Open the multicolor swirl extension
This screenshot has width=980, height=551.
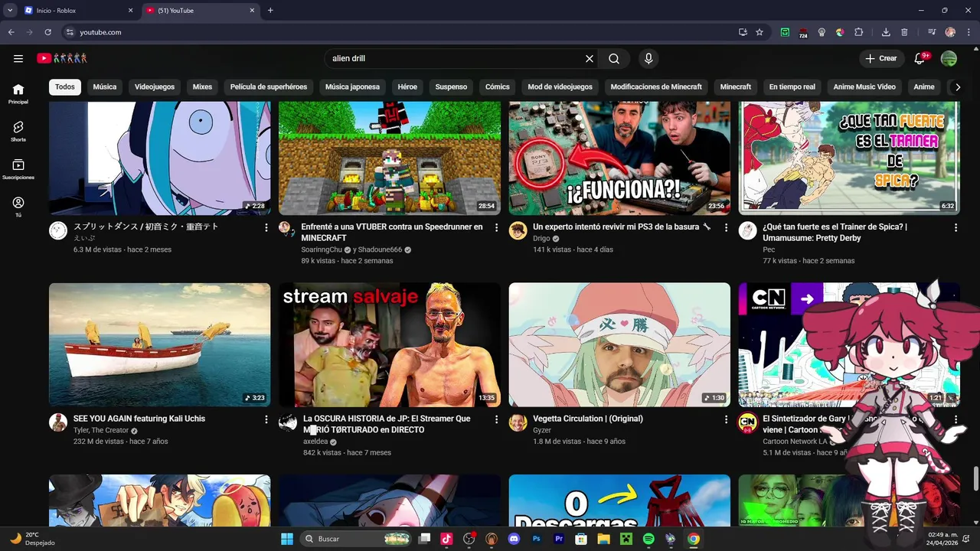click(840, 32)
